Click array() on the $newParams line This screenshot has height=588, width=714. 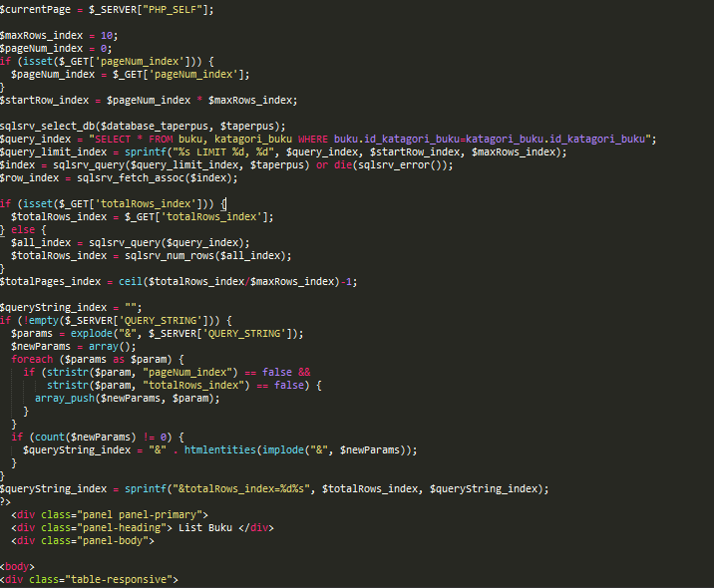[x=110, y=347]
